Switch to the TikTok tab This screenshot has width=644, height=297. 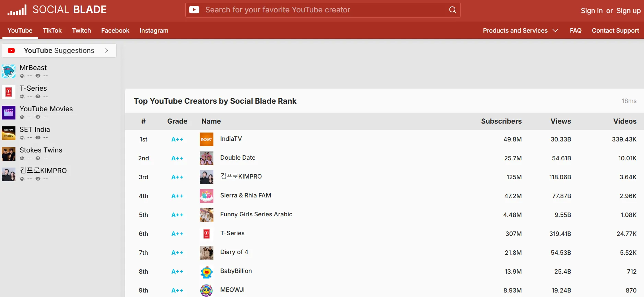52,31
